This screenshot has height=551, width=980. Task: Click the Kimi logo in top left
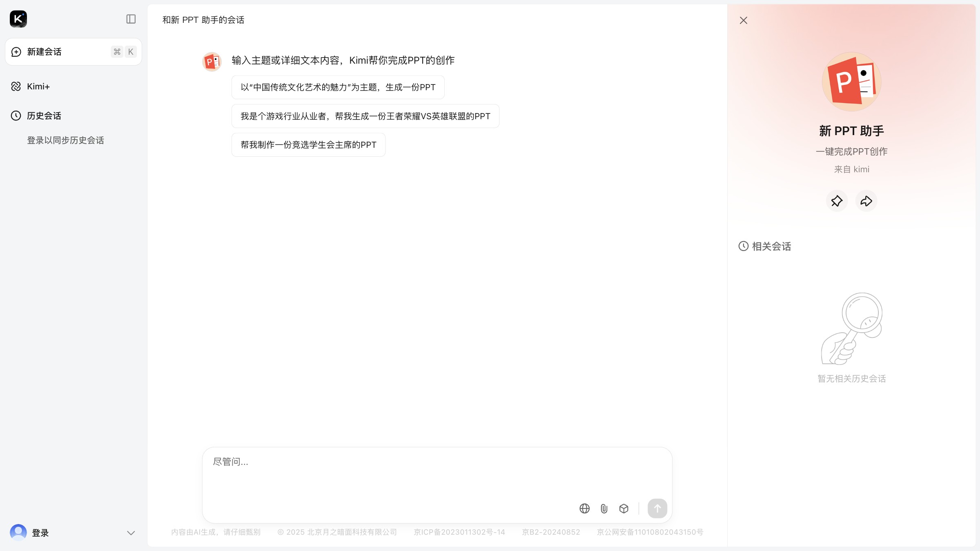click(x=18, y=19)
